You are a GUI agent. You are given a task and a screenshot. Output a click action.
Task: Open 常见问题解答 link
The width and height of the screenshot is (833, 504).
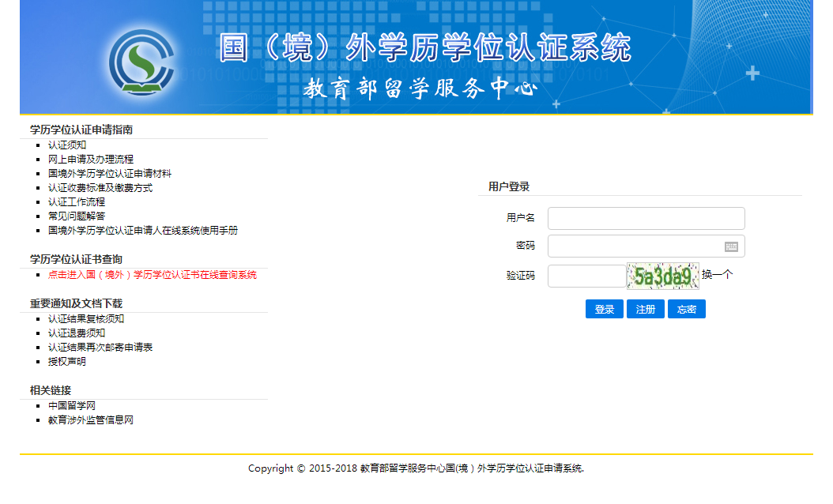point(77,216)
